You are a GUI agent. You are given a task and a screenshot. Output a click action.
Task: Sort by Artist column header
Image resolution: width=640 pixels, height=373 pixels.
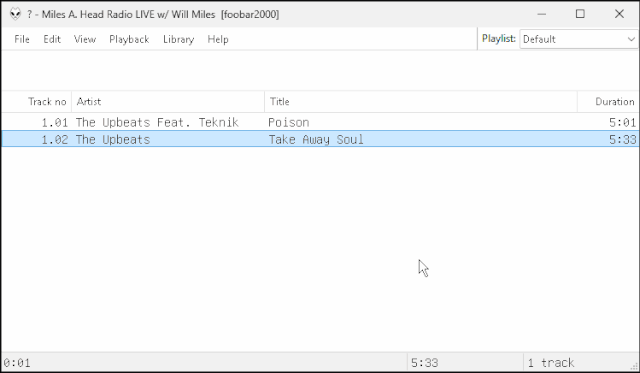[x=168, y=102]
